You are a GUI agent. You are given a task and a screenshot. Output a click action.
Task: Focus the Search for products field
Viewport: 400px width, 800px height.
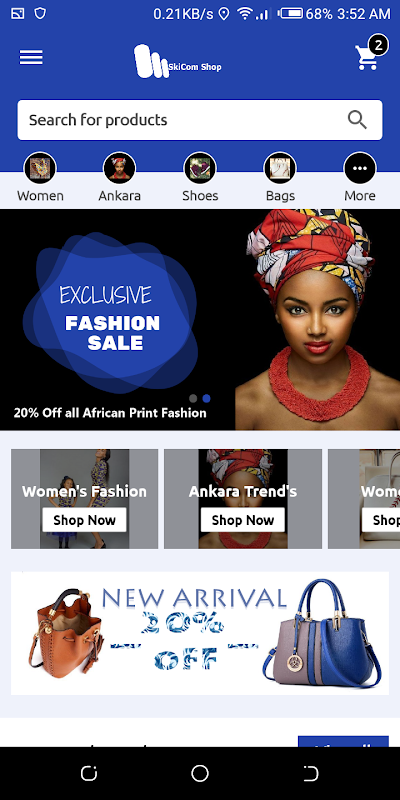(200, 120)
